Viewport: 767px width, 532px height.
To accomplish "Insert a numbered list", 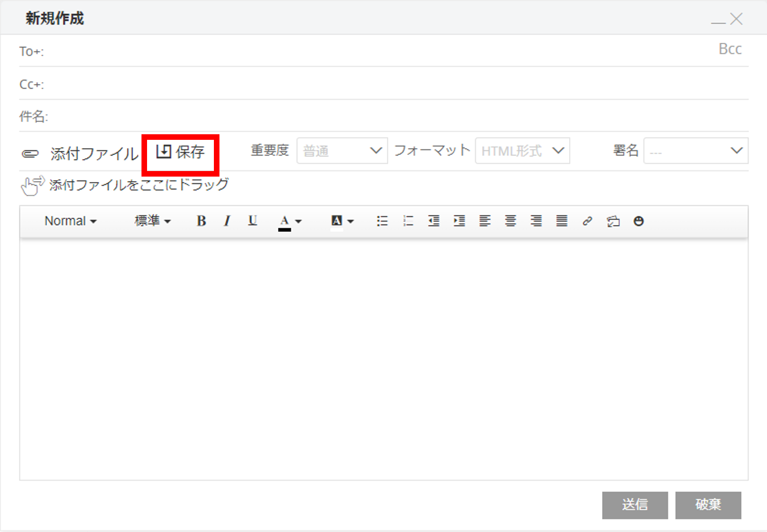I will [x=408, y=221].
